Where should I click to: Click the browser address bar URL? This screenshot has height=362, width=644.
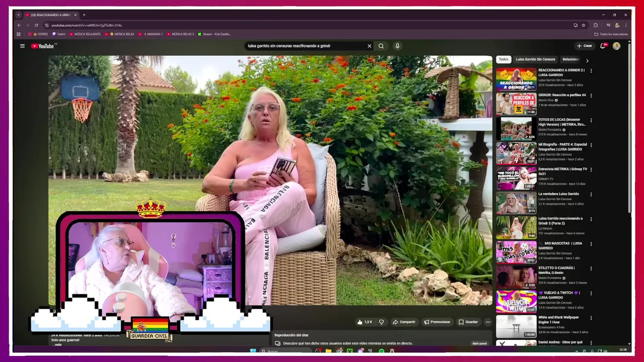tap(87, 25)
